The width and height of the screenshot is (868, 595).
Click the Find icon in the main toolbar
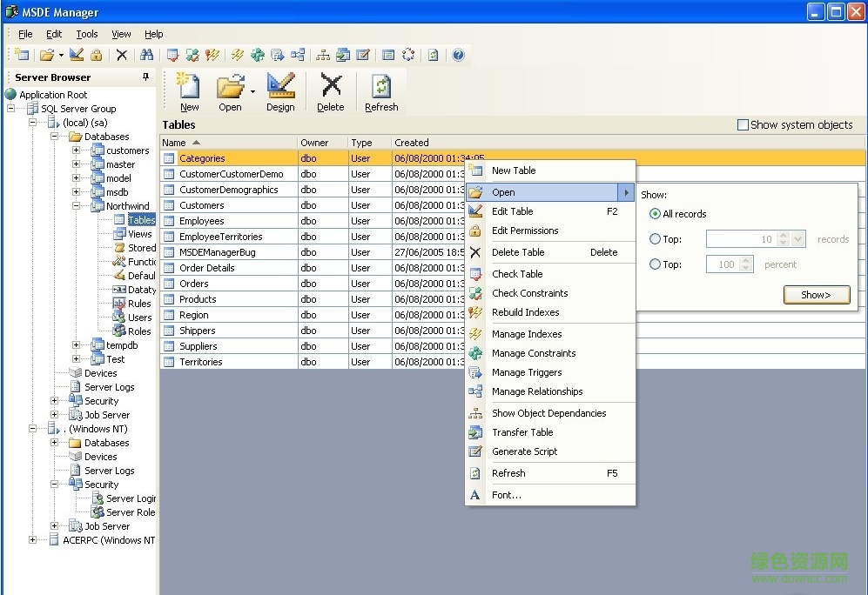tap(146, 55)
